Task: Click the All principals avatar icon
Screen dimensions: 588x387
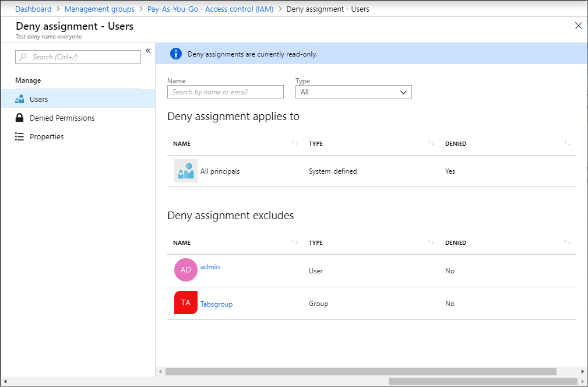Action: click(186, 171)
